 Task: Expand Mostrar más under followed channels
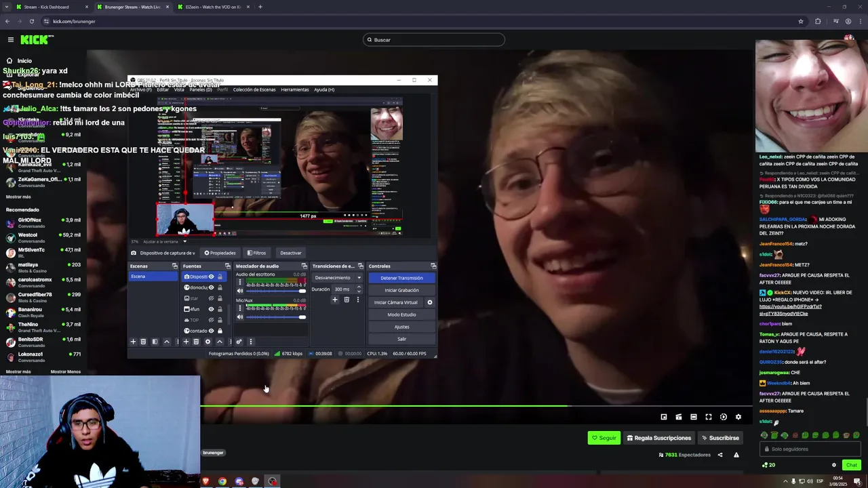pyautogui.click(x=18, y=197)
